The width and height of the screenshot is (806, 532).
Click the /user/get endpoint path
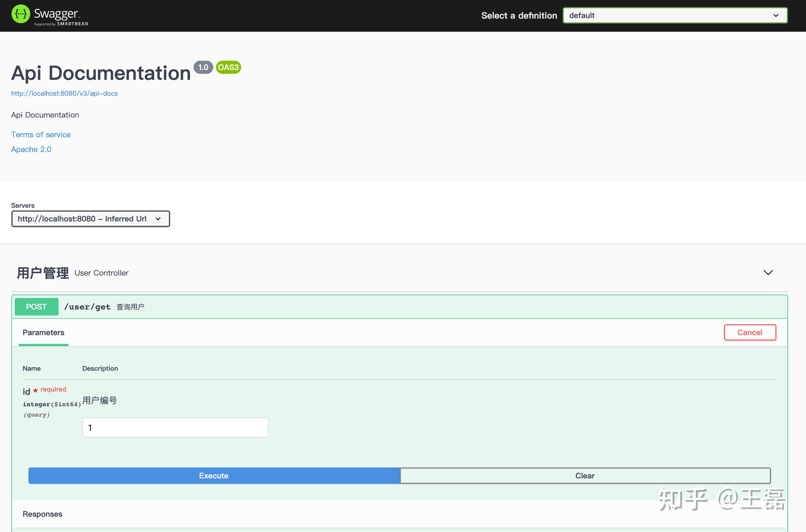pyautogui.click(x=87, y=307)
